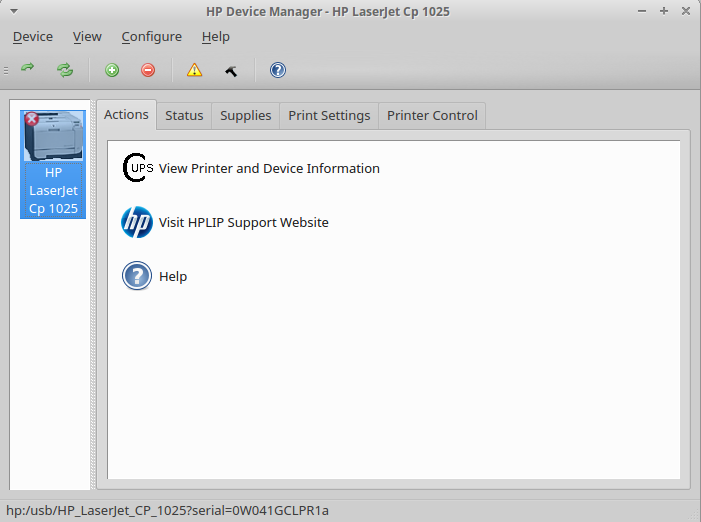
Task: Click the blue question mark Help icon in Actions list
Action: coord(137,276)
